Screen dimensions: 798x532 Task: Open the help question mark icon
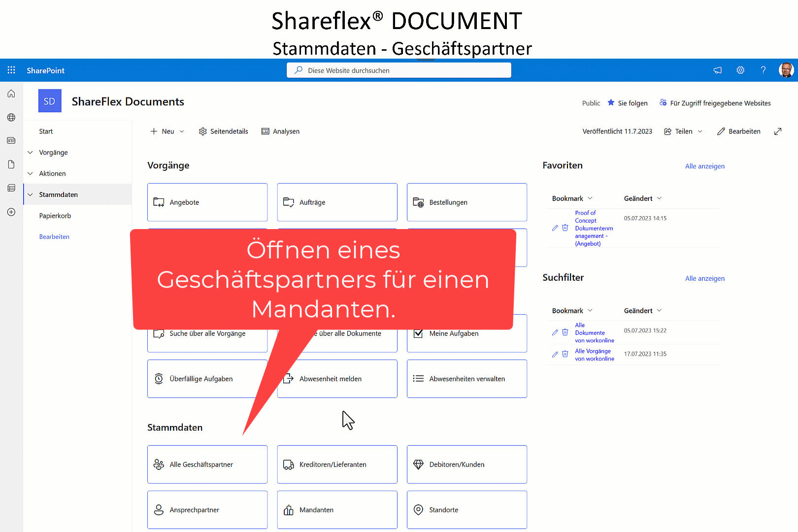click(763, 70)
